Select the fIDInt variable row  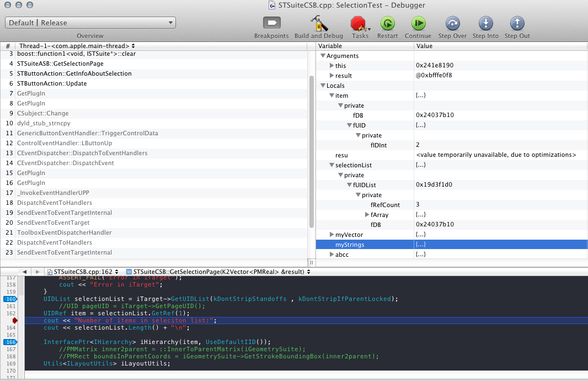point(452,145)
